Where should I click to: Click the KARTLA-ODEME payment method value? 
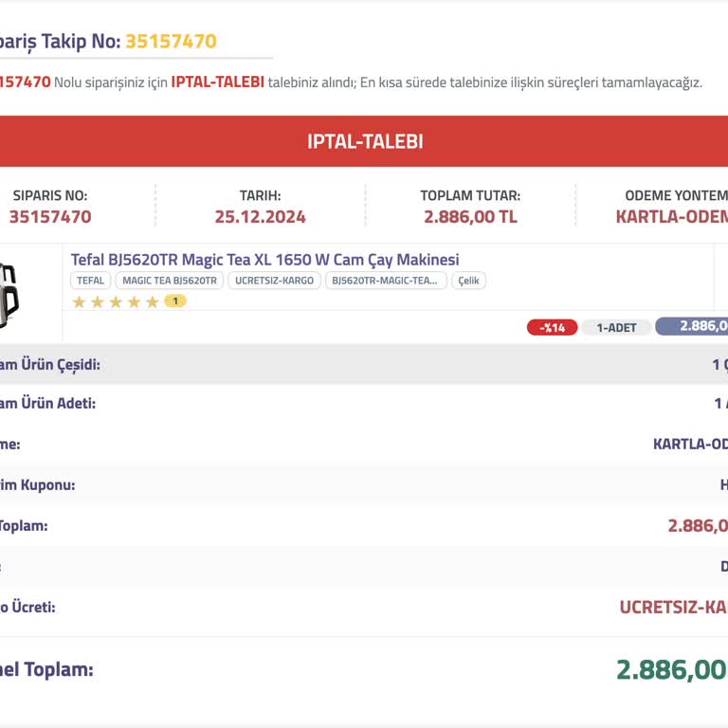[x=672, y=217]
